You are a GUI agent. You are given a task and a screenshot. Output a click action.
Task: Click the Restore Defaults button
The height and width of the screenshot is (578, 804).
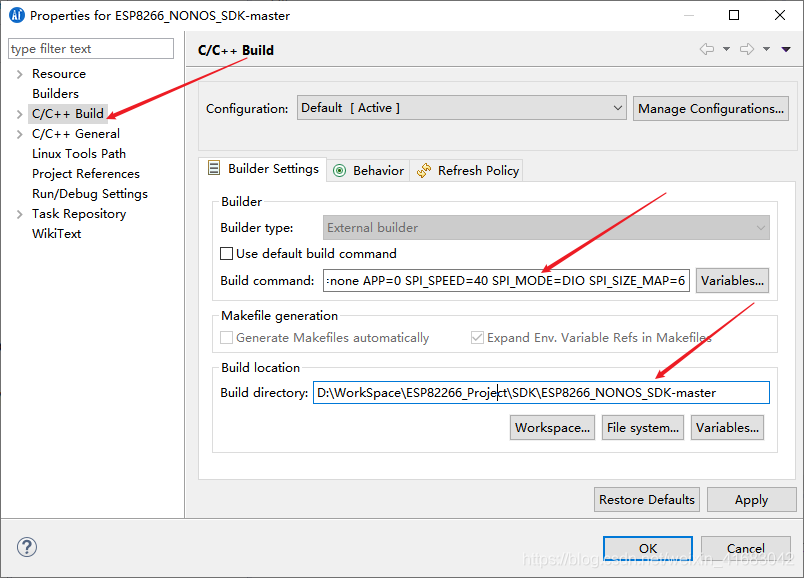pyautogui.click(x=647, y=500)
